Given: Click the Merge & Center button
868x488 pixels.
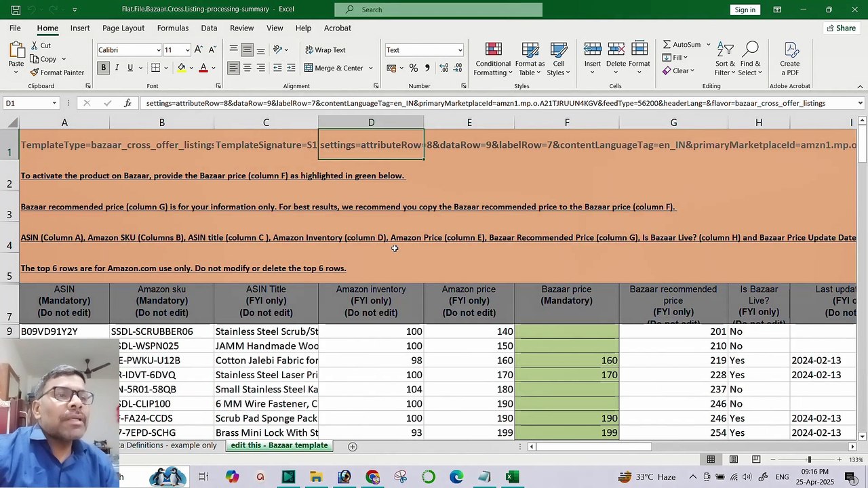Looking at the screenshot, I should click(334, 68).
